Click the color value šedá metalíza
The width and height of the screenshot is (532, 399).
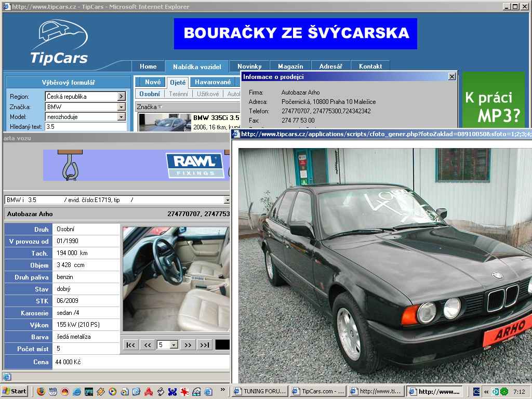[74, 337]
